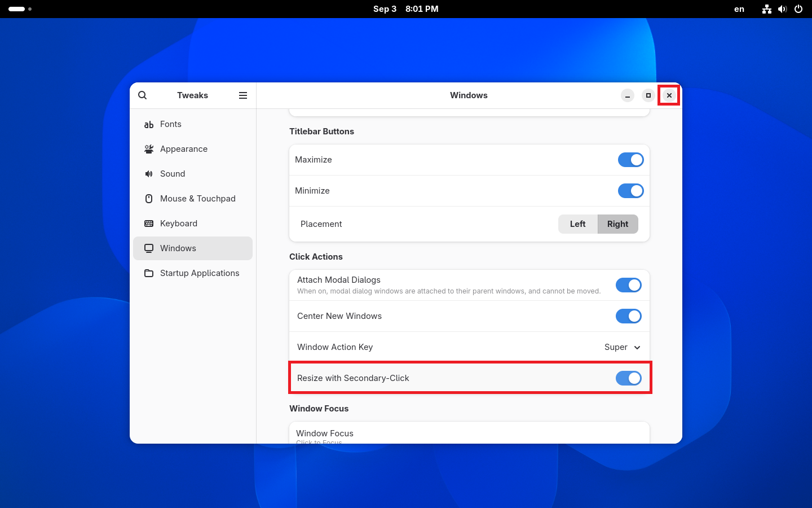
Task: Set titlebar button placement to Right
Action: click(x=618, y=224)
